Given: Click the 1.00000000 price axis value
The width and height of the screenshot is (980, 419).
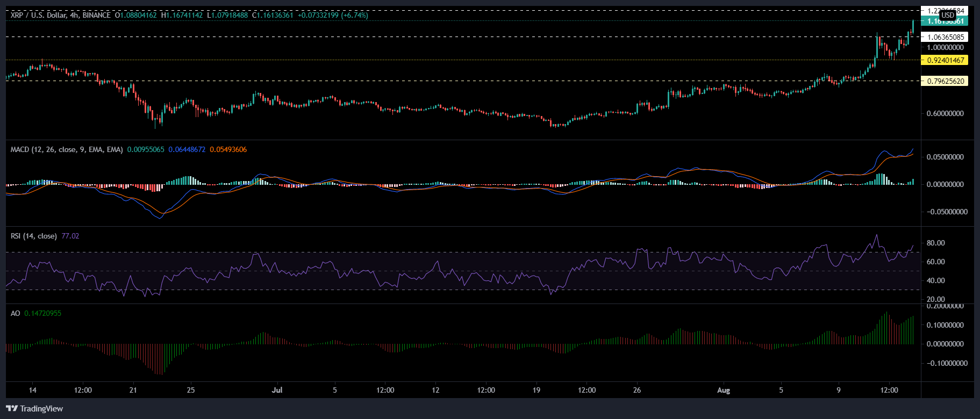Looking at the screenshot, I should coord(945,47).
